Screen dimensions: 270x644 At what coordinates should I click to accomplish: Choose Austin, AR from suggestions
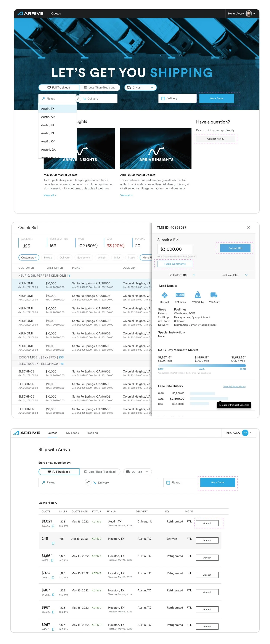point(58,117)
